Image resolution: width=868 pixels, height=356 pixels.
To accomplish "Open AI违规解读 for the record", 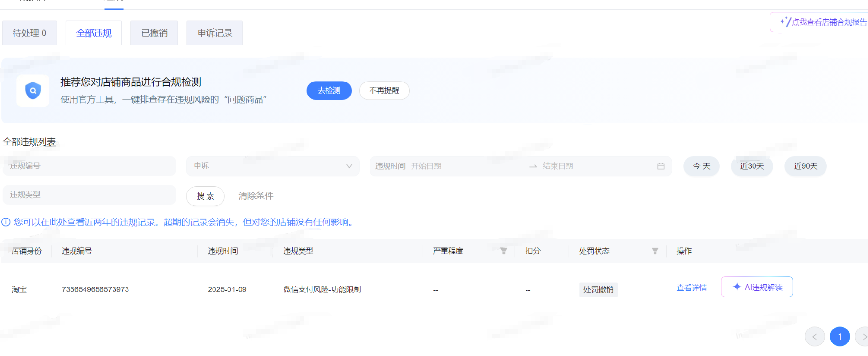I will click(x=756, y=287).
